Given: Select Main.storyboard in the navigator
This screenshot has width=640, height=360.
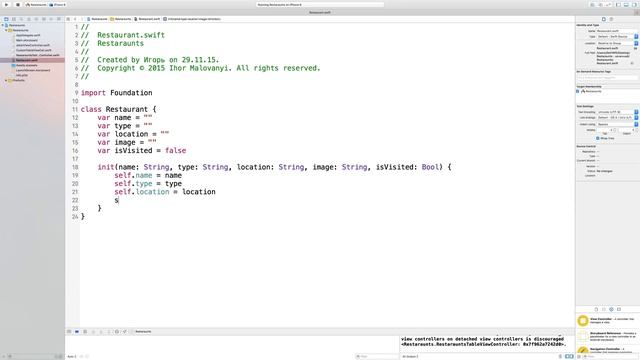Looking at the screenshot, I should pos(27,40).
